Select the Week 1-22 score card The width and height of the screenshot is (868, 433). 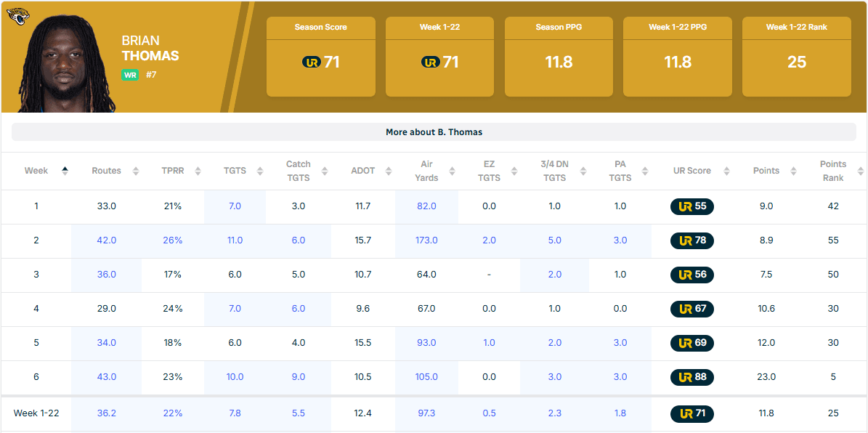click(x=439, y=57)
